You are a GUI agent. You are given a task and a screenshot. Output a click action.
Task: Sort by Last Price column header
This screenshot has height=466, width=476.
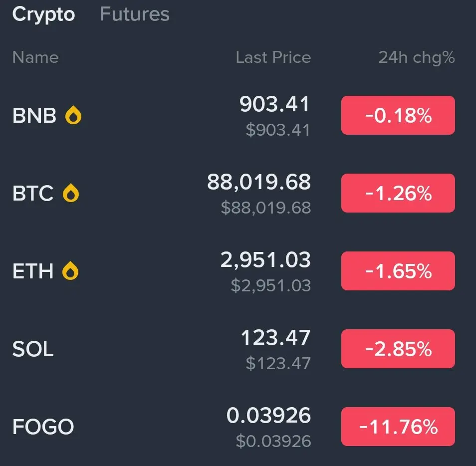pos(273,57)
